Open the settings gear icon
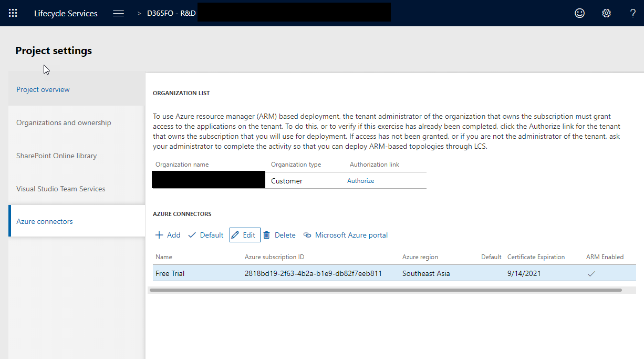 click(x=606, y=13)
